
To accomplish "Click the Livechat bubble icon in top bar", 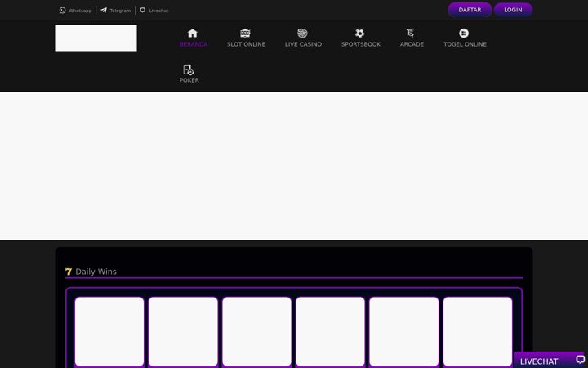I will [142, 10].
